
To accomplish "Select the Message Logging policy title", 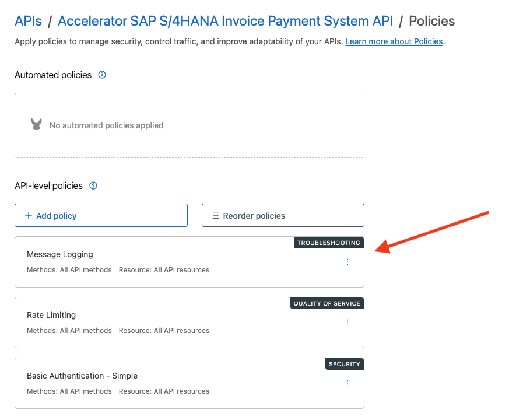I will [x=60, y=254].
